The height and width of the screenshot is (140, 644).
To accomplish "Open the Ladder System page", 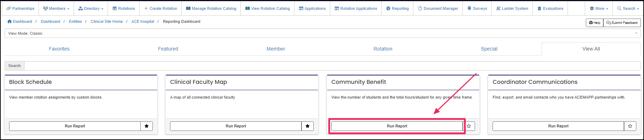I will tap(512, 8).
